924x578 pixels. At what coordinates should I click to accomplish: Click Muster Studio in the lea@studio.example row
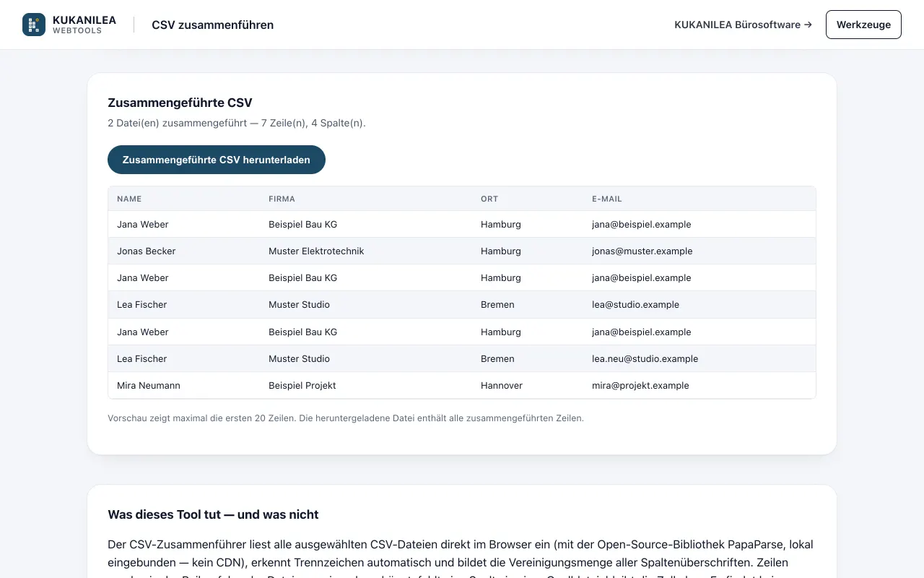299,305
